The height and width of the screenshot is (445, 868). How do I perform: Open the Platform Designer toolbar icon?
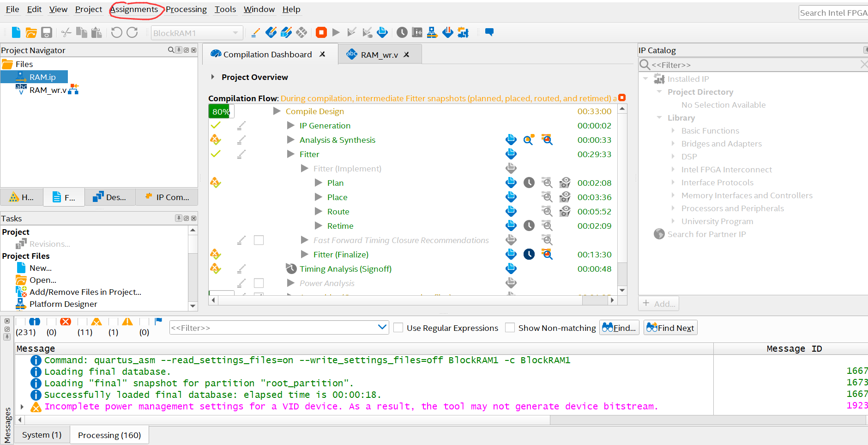click(x=432, y=32)
